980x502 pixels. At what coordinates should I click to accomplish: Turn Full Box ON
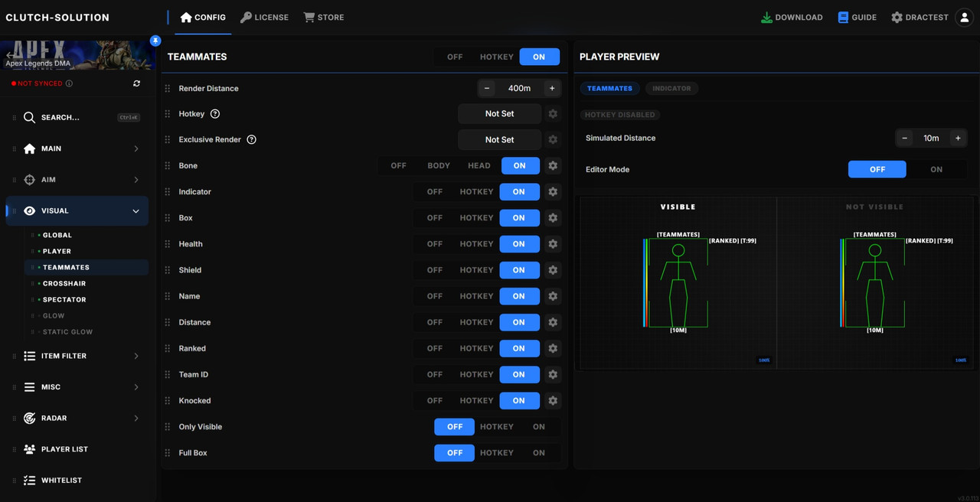click(539, 453)
